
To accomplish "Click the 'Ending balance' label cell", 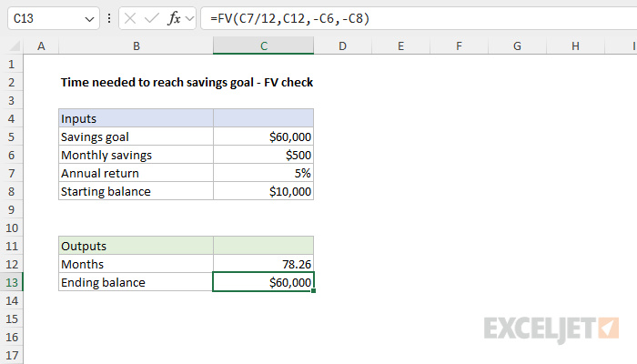I will point(136,282).
